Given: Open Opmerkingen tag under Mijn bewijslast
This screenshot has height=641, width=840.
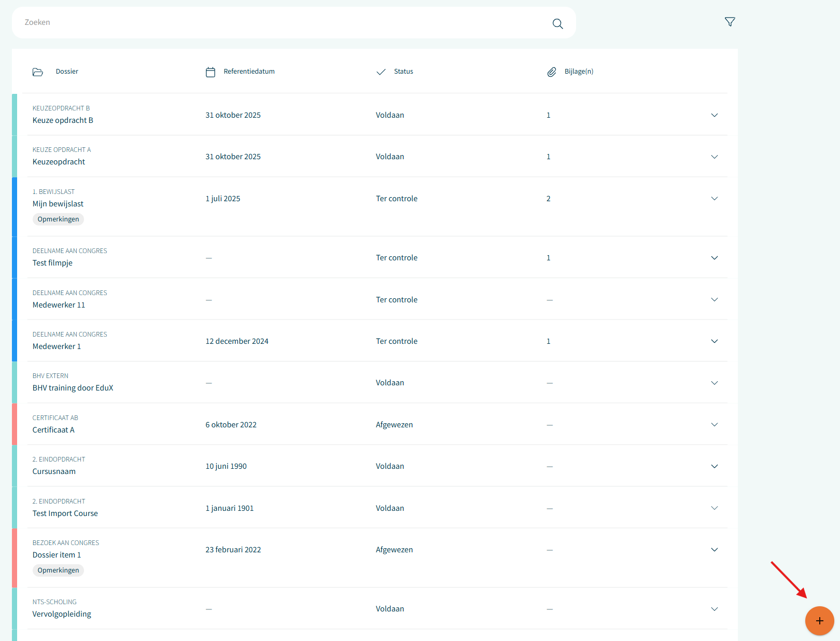Looking at the screenshot, I should 58,219.
